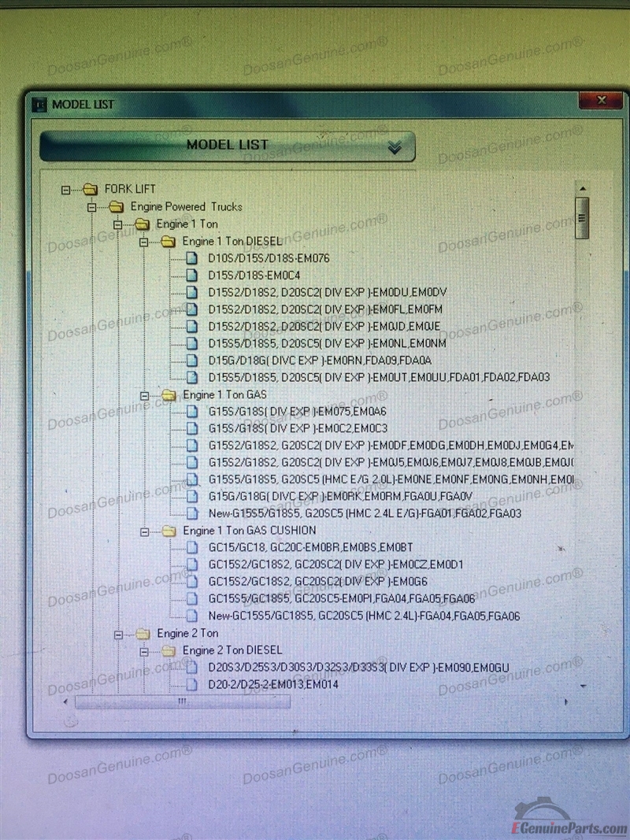Screen dimensions: 630x840
Task: Click the Engine Powered Trucks folder icon
Action: 117,207
